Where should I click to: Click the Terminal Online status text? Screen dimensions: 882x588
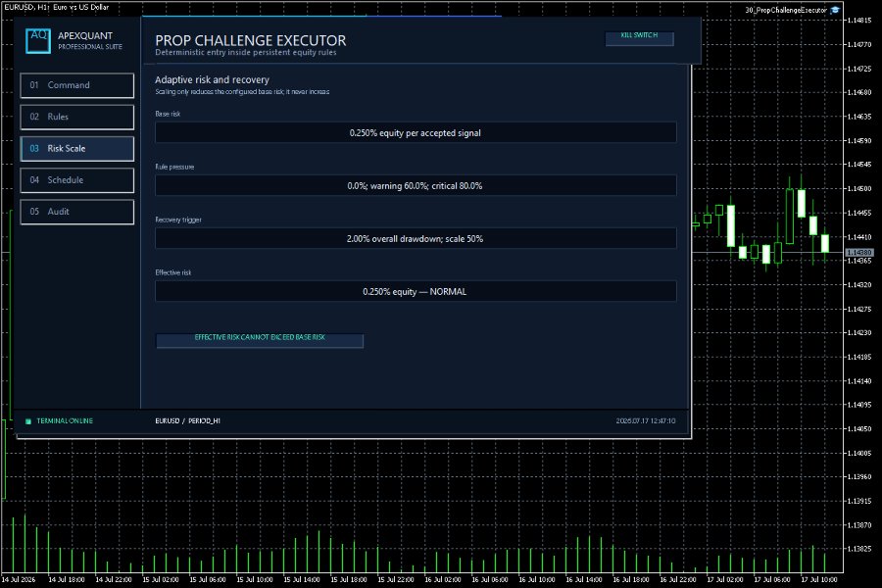pyautogui.click(x=65, y=420)
